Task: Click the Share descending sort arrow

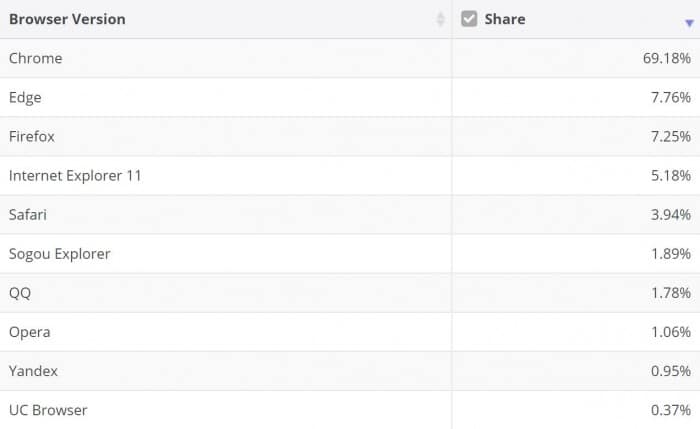Action: [x=689, y=22]
